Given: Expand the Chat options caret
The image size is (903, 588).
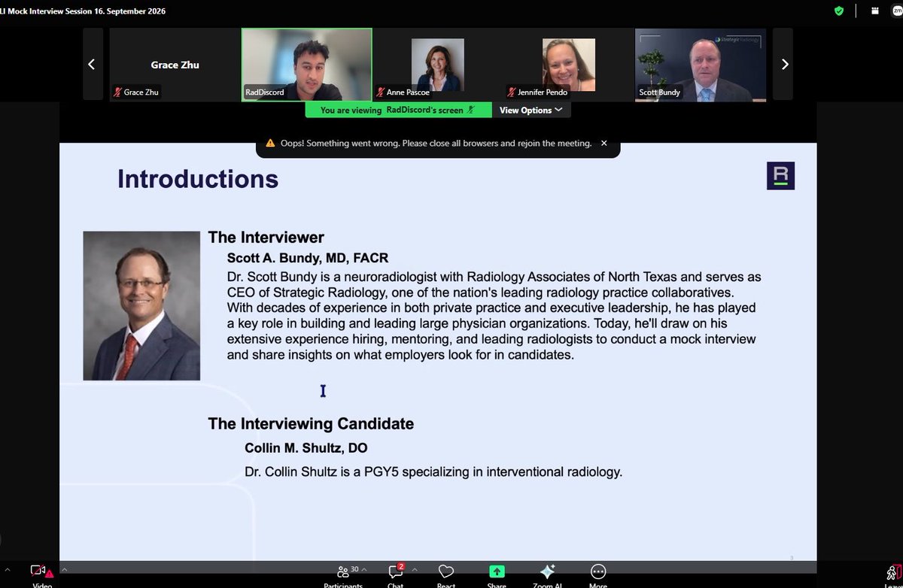Looking at the screenshot, I should (415, 569).
